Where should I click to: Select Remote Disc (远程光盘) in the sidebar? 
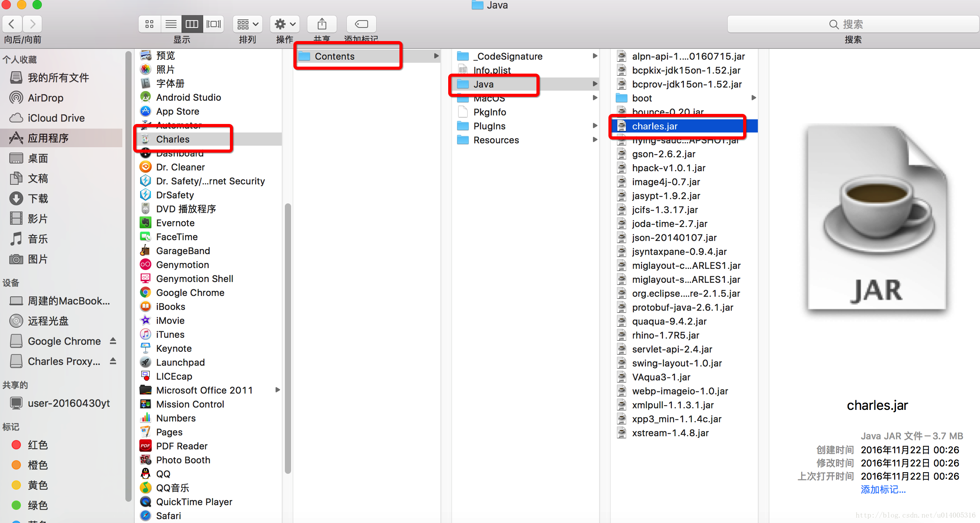62,321
